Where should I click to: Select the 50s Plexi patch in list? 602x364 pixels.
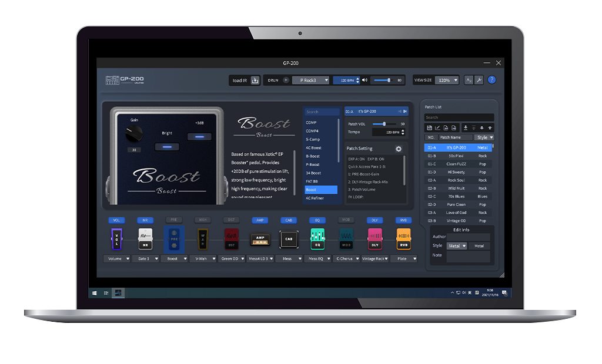[x=456, y=156]
